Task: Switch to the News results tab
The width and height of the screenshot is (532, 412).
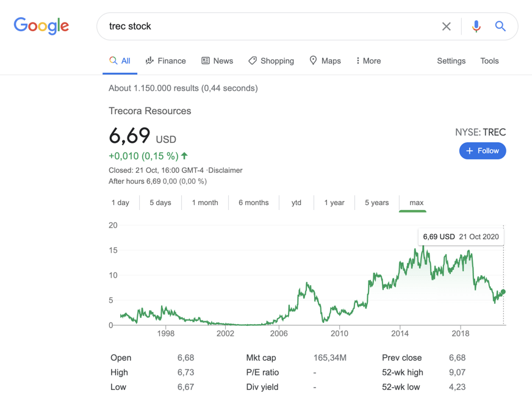Action: pos(217,61)
